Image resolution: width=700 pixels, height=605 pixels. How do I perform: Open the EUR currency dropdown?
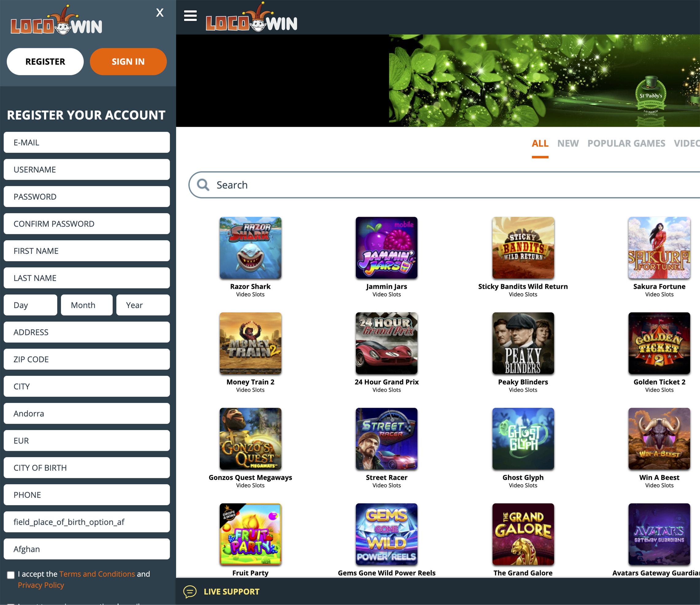point(87,440)
